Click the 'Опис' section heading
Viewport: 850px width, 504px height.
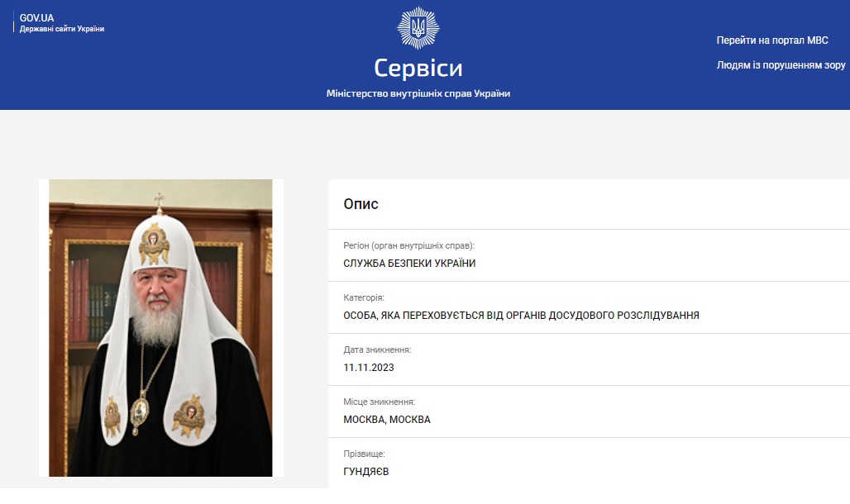361,204
